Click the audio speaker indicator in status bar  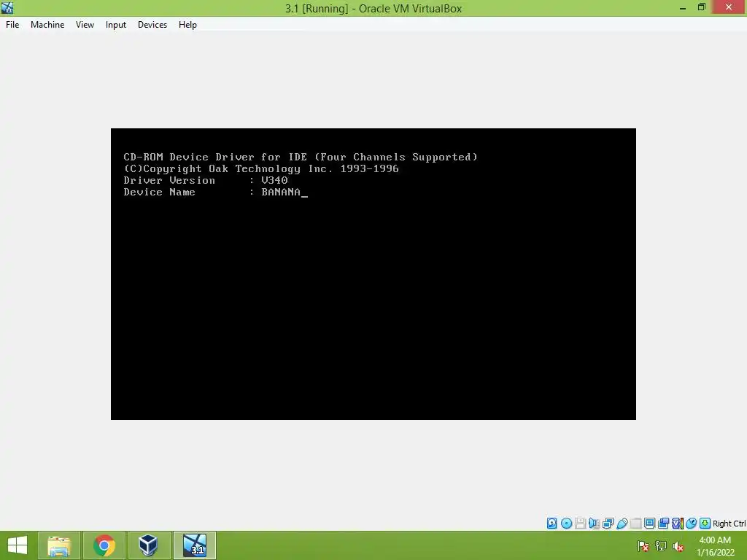coord(594,524)
